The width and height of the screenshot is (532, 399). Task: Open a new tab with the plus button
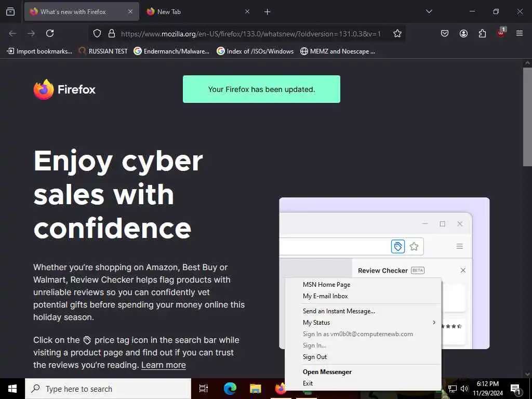click(x=268, y=12)
